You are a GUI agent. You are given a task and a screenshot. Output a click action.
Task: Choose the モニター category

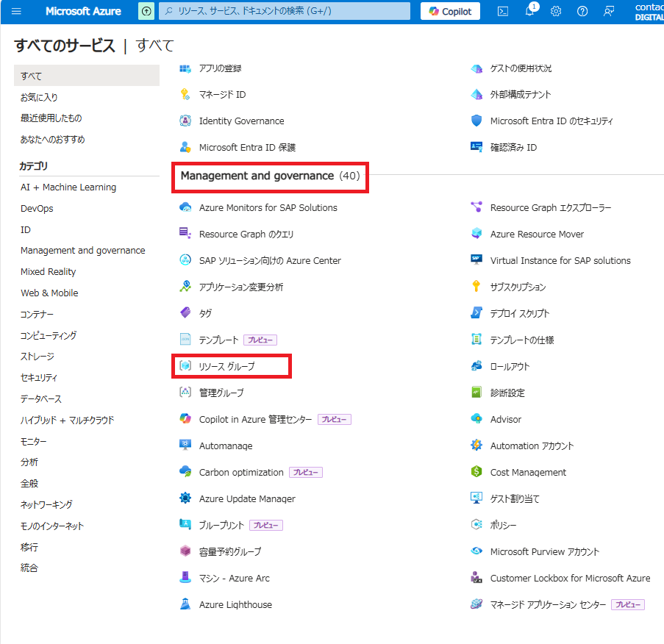[x=33, y=441]
